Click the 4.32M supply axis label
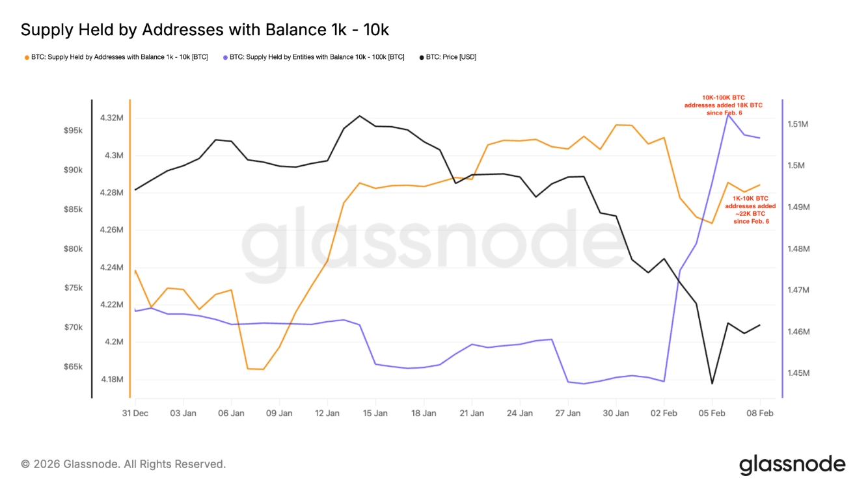 (112, 118)
